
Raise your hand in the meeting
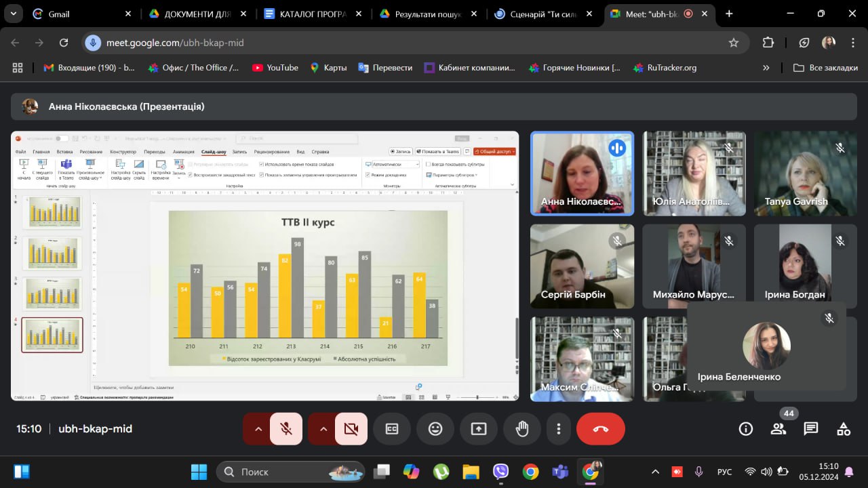522,428
